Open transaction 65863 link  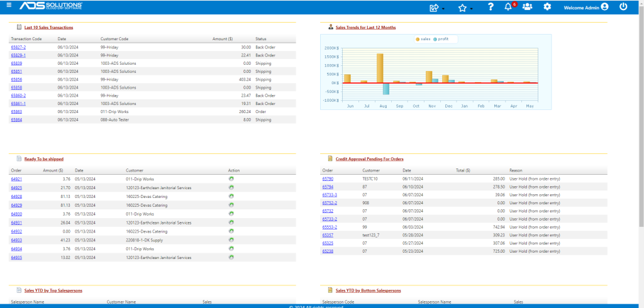pos(16,112)
